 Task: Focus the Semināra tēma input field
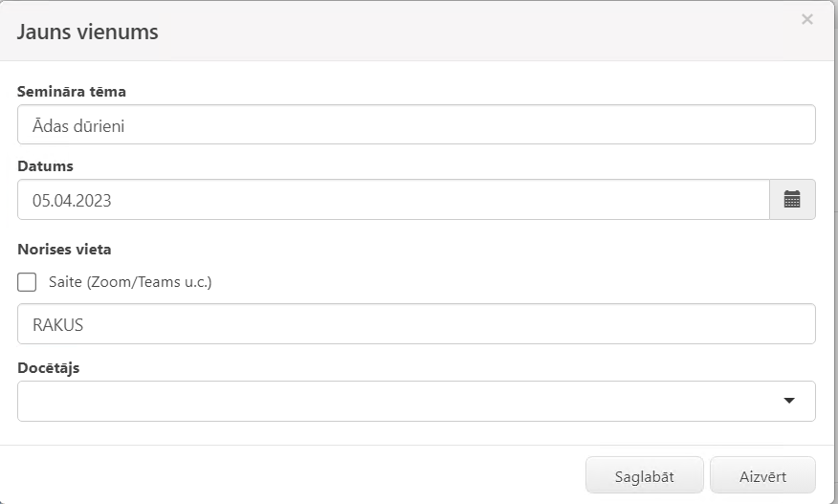coord(416,124)
